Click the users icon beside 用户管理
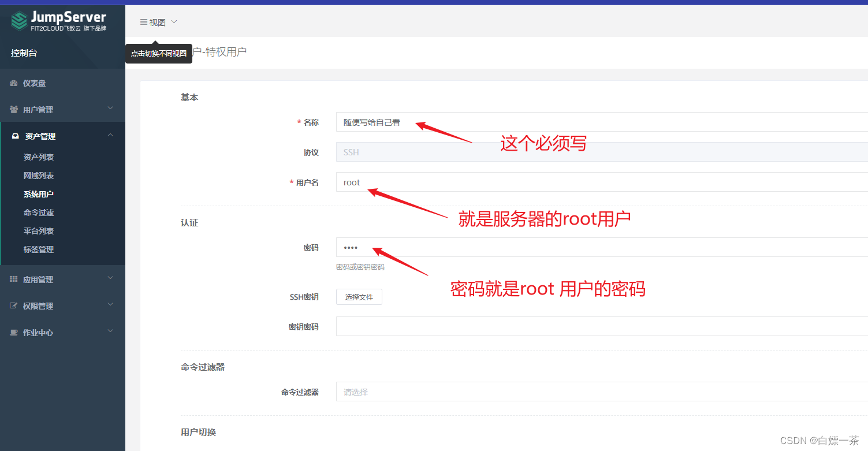 click(14, 110)
